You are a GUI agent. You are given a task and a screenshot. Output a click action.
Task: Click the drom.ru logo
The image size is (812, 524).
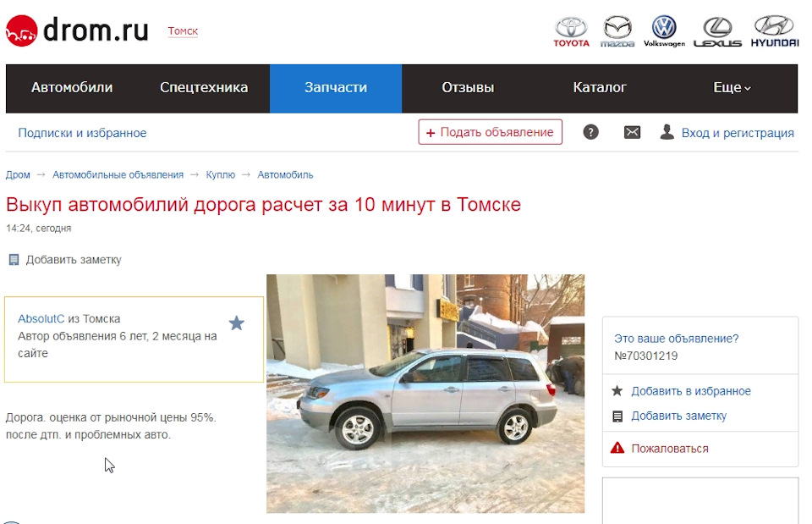(77, 30)
